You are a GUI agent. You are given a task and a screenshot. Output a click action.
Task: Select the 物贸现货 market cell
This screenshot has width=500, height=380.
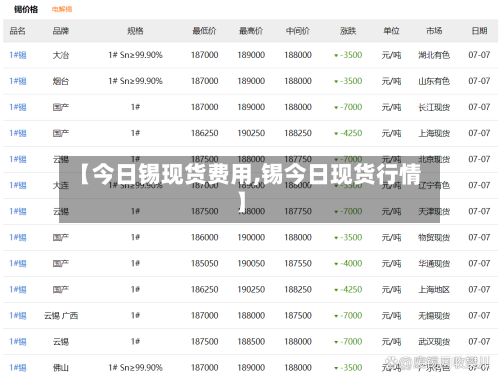tap(434, 237)
